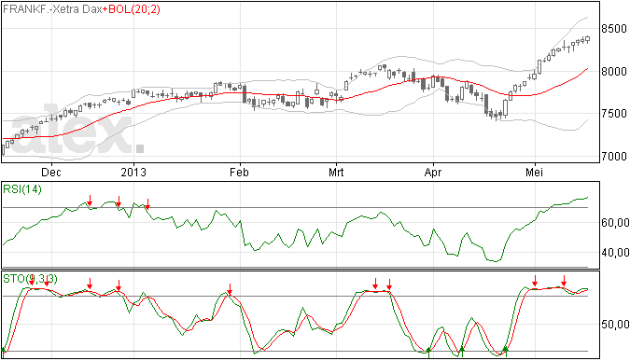Click the 7000 price axis label
644x361 pixels.
(614, 157)
